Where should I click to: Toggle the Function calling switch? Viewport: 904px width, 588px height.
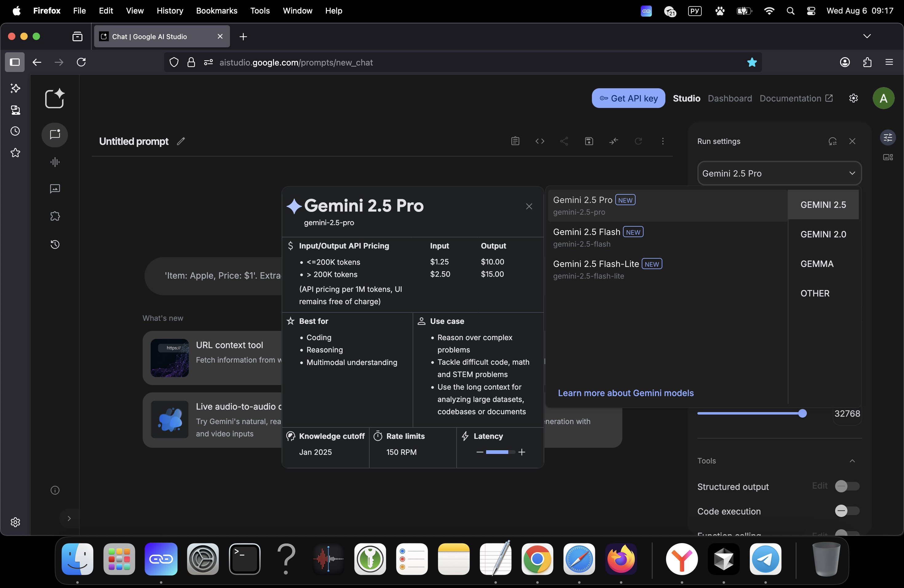point(847,533)
